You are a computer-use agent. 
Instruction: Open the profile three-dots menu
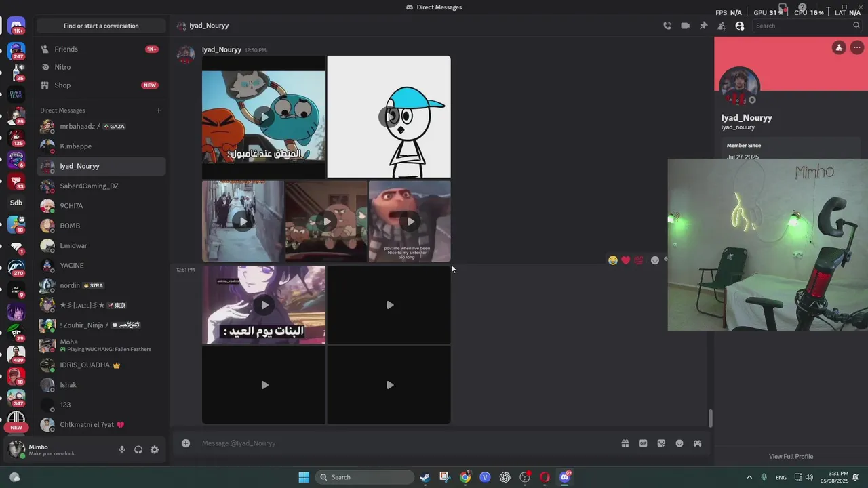coord(857,47)
